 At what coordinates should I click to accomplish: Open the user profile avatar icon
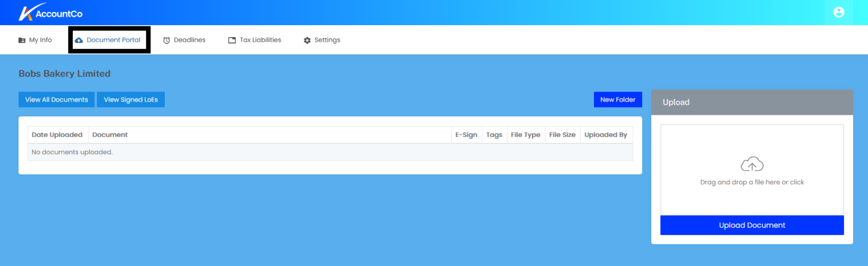click(x=839, y=12)
